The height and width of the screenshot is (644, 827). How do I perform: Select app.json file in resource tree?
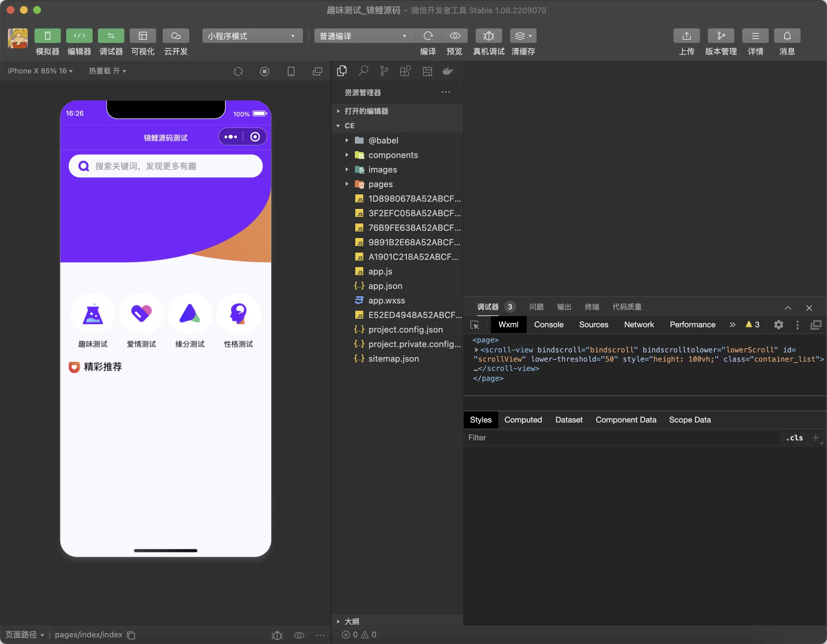pos(385,286)
